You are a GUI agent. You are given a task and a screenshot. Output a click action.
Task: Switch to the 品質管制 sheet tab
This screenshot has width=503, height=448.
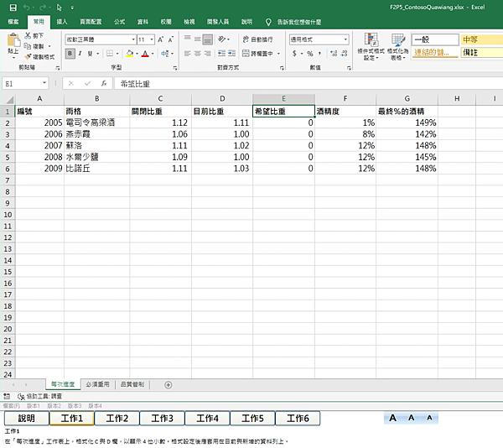132,384
